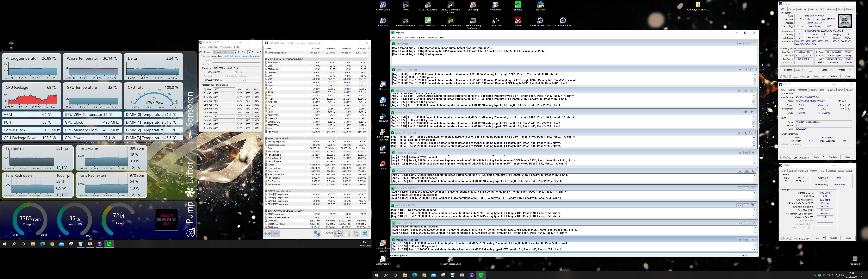The width and height of the screenshot is (868, 279).
Task: Launch the Core Temp desktop shortcut
Action: tap(473, 6)
